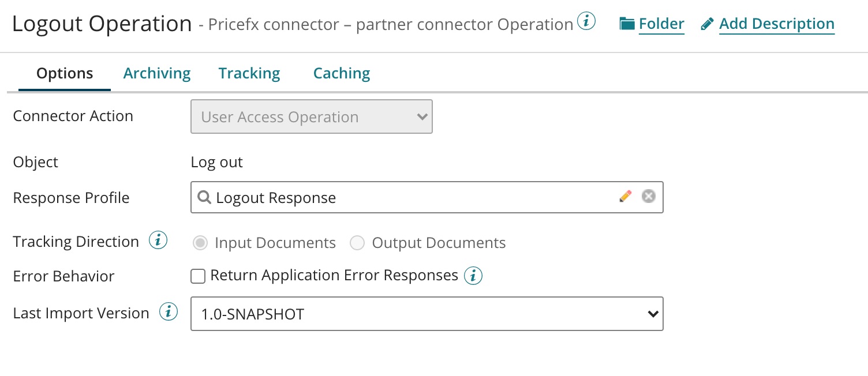The width and height of the screenshot is (868, 376).
Task: Enable Return Application Error Responses checkbox
Action: (198, 277)
